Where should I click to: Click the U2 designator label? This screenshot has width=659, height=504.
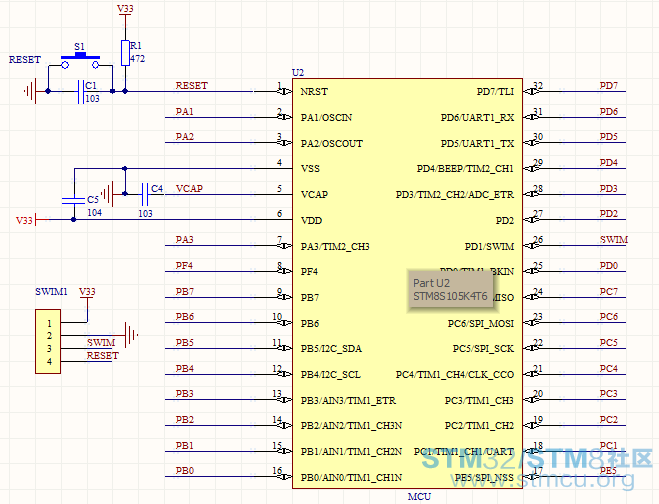pyautogui.click(x=297, y=72)
